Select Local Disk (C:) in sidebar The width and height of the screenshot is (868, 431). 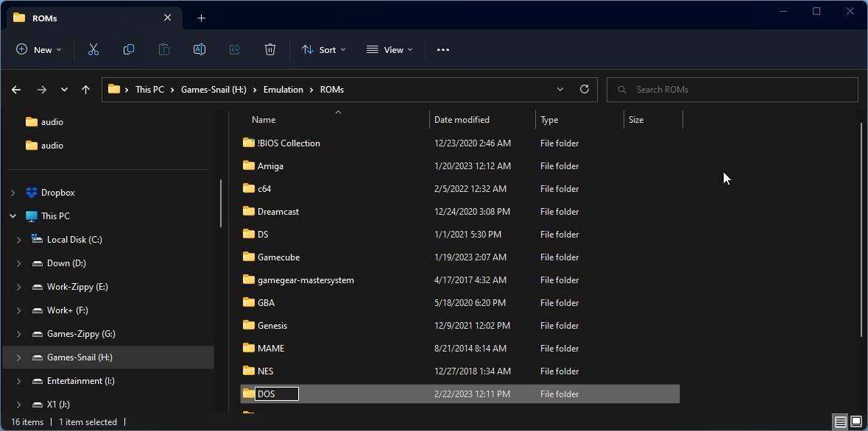tap(74, 240)
